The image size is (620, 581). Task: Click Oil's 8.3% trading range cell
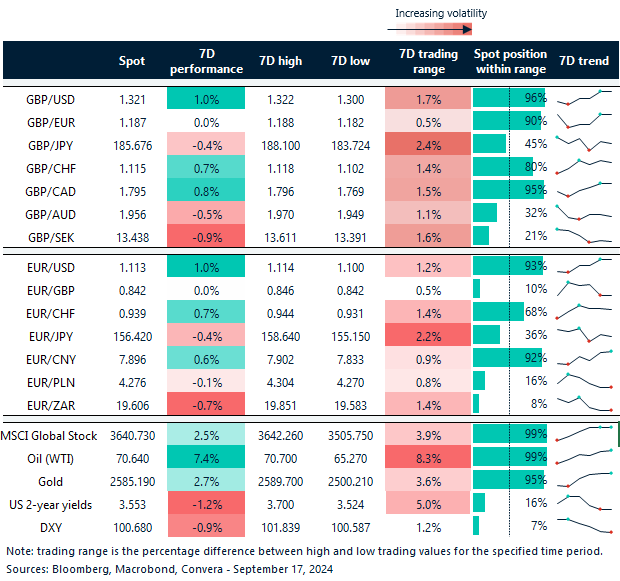point(426,457)
